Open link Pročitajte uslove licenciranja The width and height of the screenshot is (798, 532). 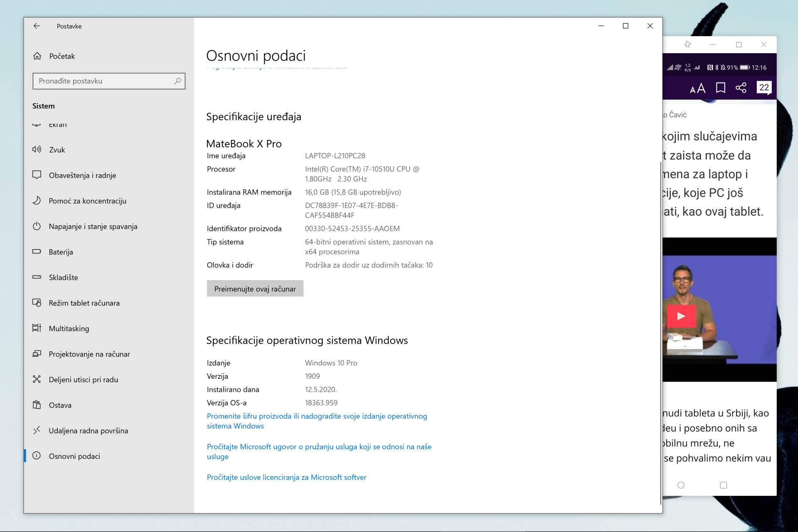pyautogui.click(x=286, y=477)
